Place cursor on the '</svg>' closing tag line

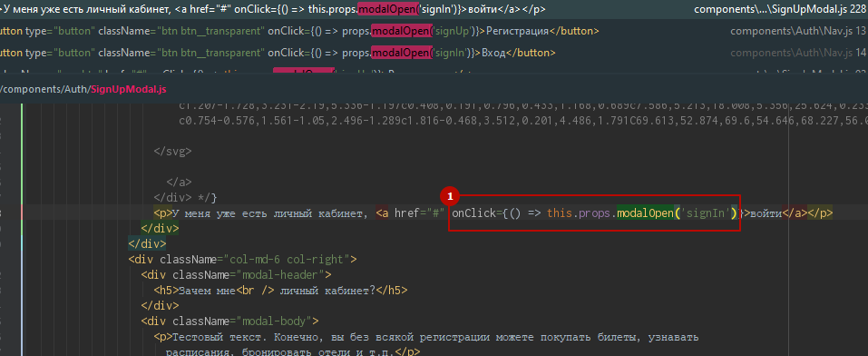(x=172, y=151)
